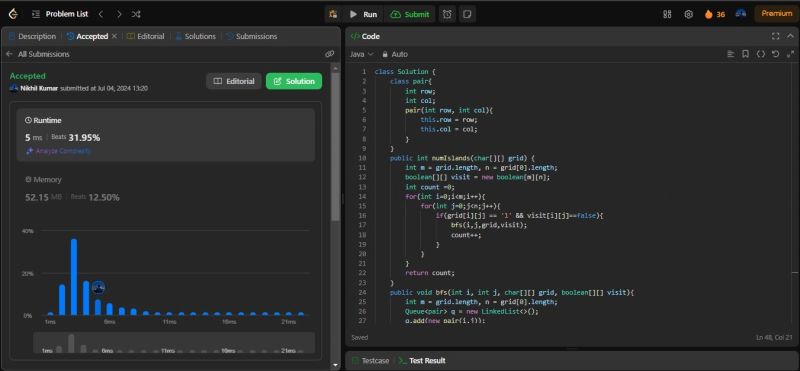Screen dimensions: 800x371
Task: Go to next problem arrow
Action: (x=119, y=14)
